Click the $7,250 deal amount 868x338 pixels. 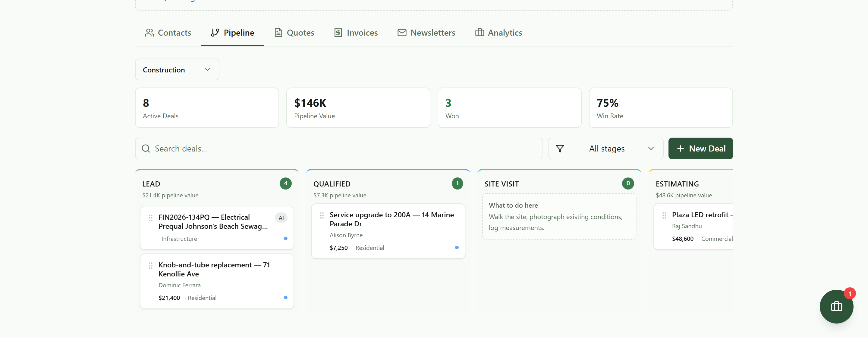[339, 248]
